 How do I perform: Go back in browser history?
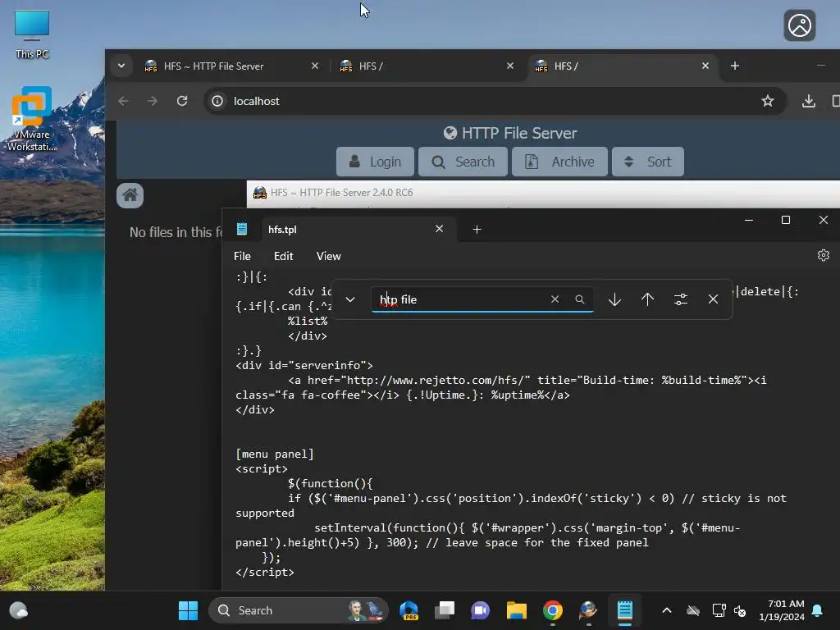click(x=124, y=101)
